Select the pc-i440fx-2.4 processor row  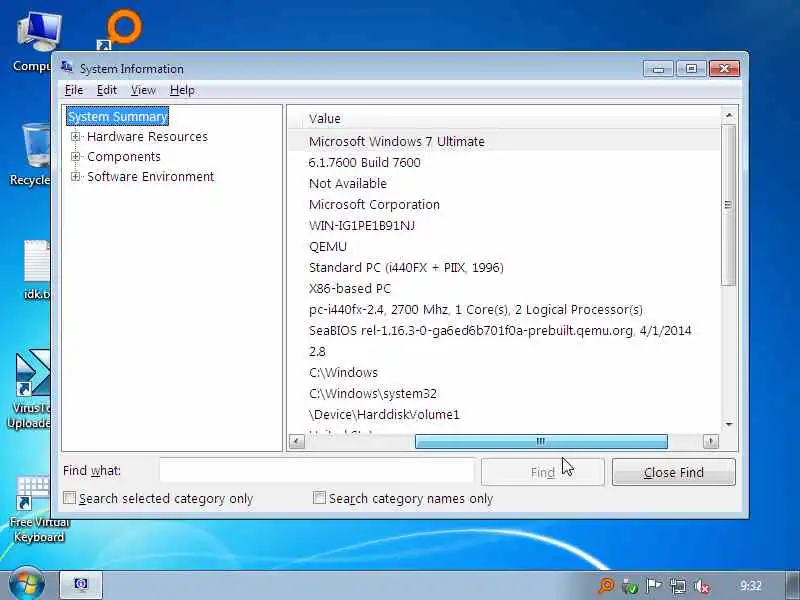point(504,309)
